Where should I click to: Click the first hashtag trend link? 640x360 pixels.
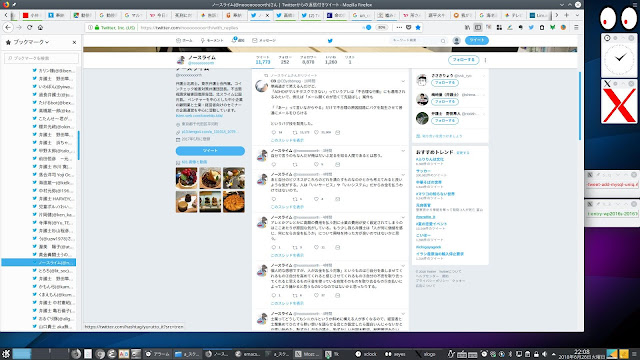(x=430, y=160)
